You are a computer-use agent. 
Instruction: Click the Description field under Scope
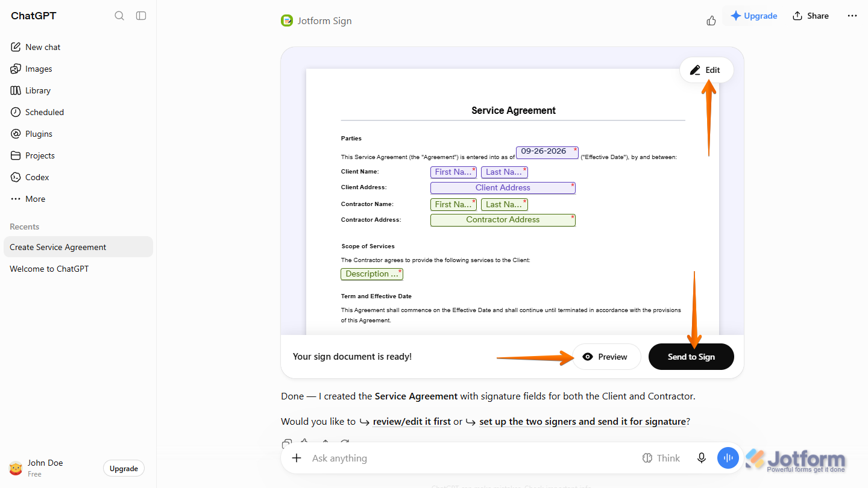tap(372, 274)
